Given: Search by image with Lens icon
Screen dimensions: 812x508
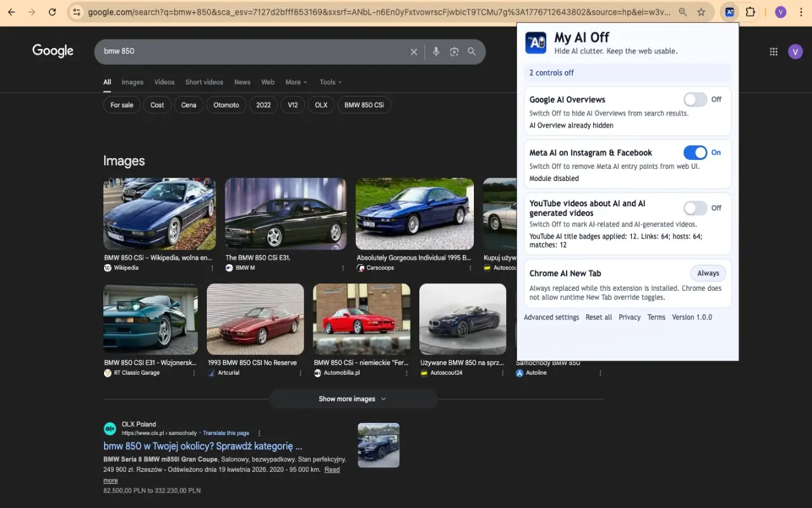Looking at the screenshot, I should coord(454,51).
